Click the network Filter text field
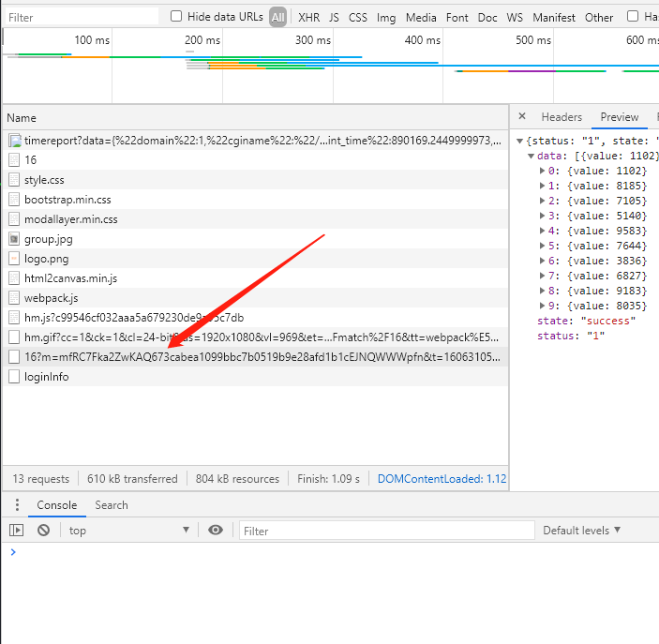 coord(82,17)
